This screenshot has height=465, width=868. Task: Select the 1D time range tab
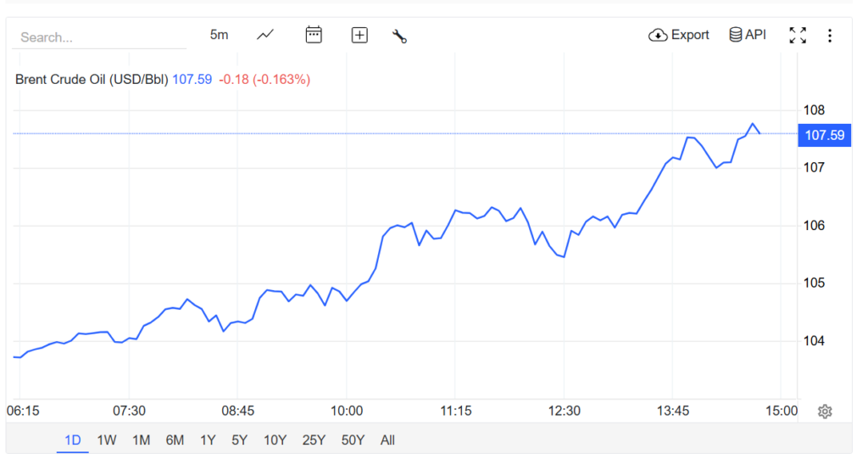73,440
